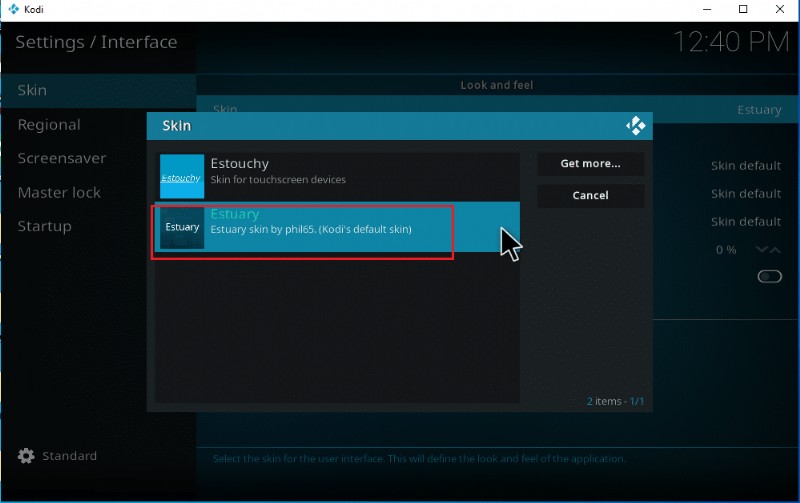
Task: Click the Look and feel header
Action: click(x=497, y=85)
